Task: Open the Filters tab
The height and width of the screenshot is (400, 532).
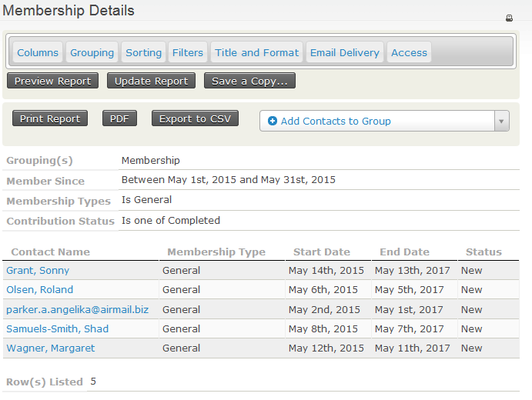Action: pyautogui.click(x=188, y=52)
